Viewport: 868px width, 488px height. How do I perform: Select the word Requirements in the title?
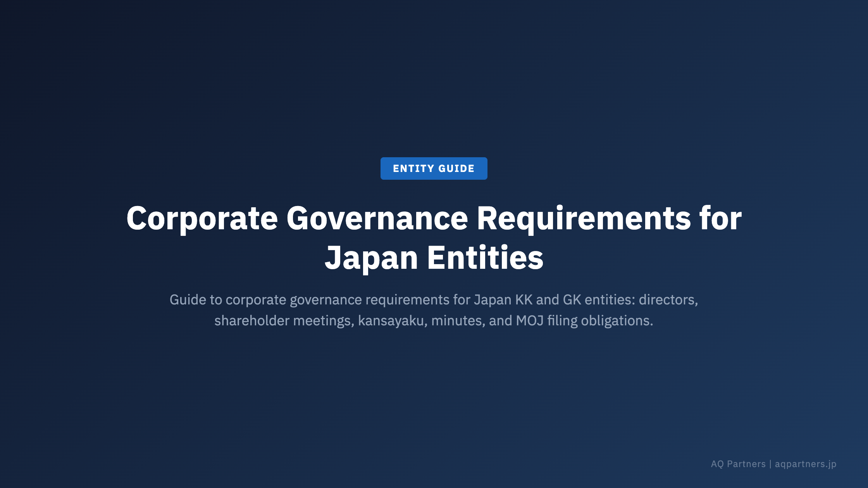point(583,219)
